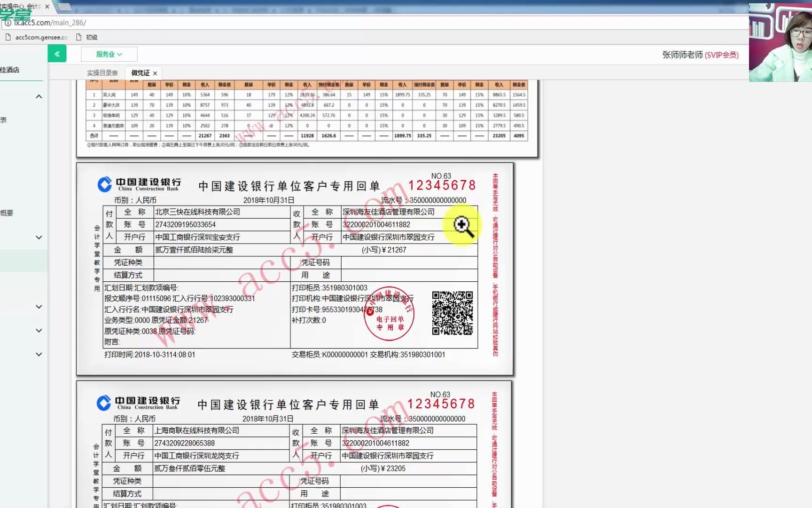Click payer account 2743209195033654
The height and width of the screenshot is (508, 812).
tap(186, 225)
